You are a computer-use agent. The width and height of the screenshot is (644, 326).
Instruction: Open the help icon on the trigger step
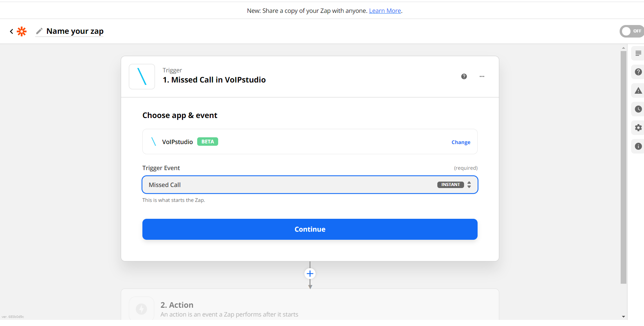(464, 76)
